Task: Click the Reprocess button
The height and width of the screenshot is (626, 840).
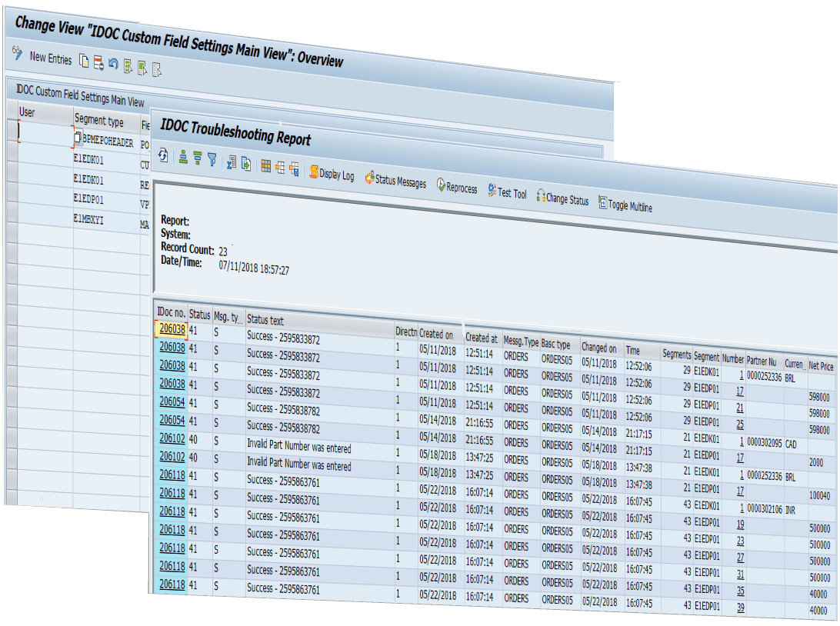Action: coord(457,187)
